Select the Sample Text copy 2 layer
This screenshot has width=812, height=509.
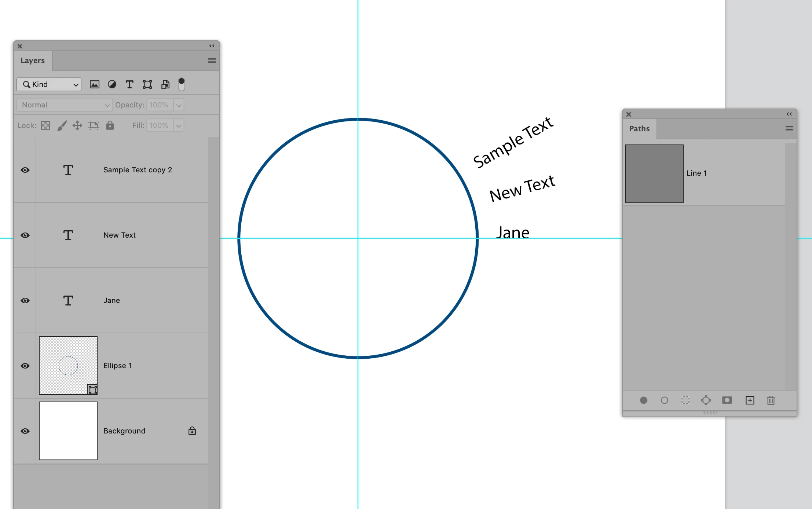tap(138, 170)
